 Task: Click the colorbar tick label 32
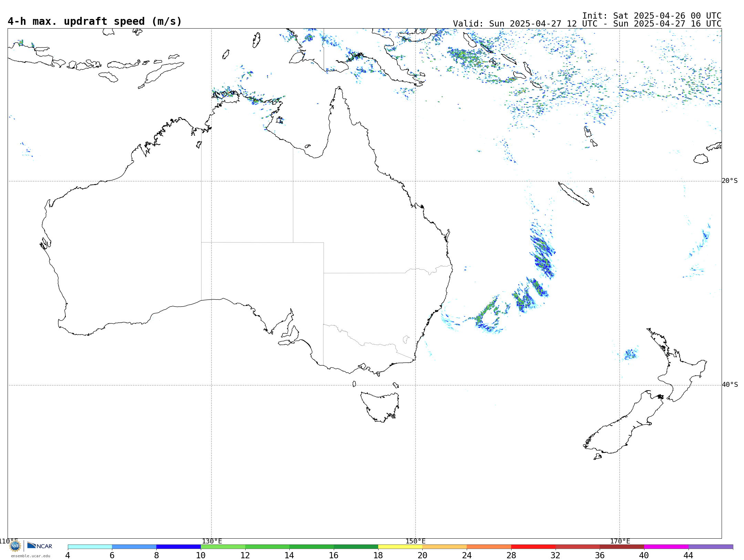click(x=556, y=555)
